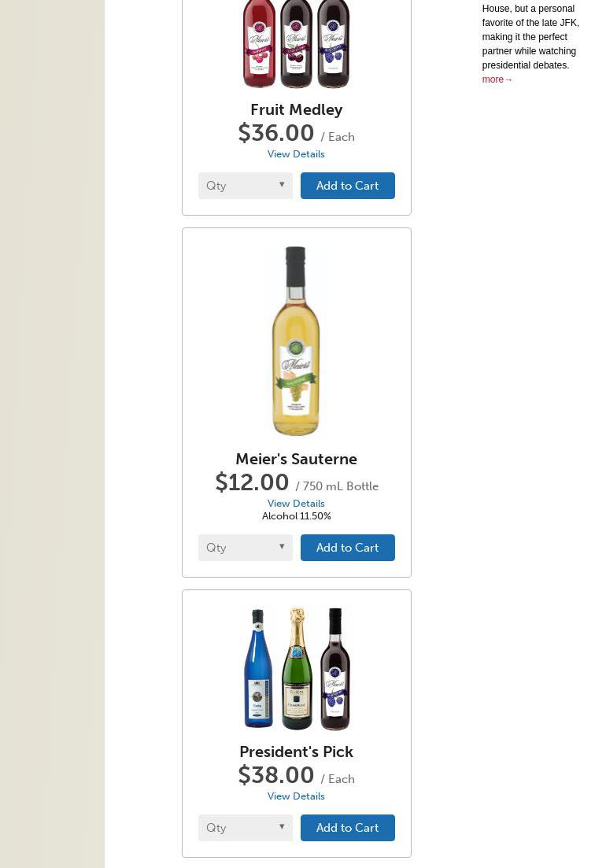View Details link under President's Pick

coord(296,796)
